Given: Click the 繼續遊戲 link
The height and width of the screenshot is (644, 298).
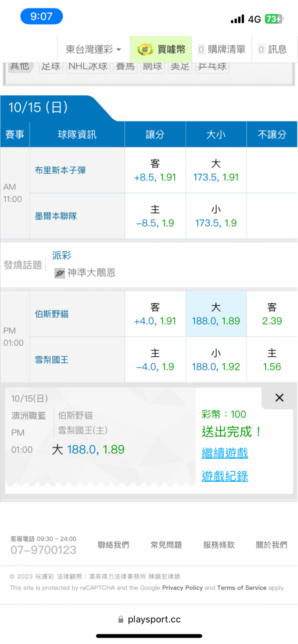Looking at the screenshot, I should tap(224, 454).
